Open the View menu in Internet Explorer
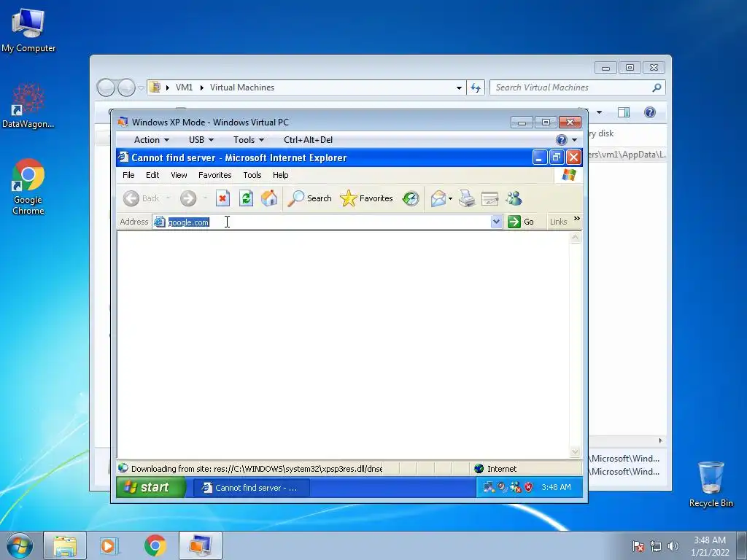The image size is (747, 560). coord(179,175)
